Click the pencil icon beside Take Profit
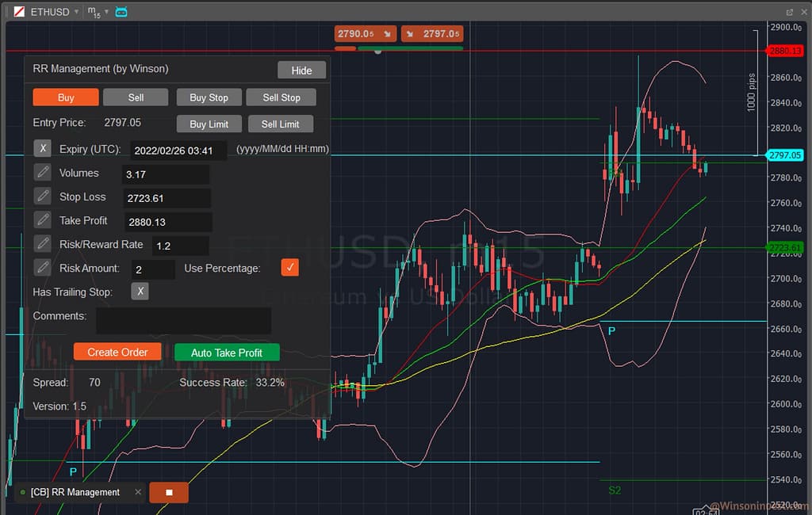Screen dimensions: 812x515 pyautogui.click(x=43, y=220)
